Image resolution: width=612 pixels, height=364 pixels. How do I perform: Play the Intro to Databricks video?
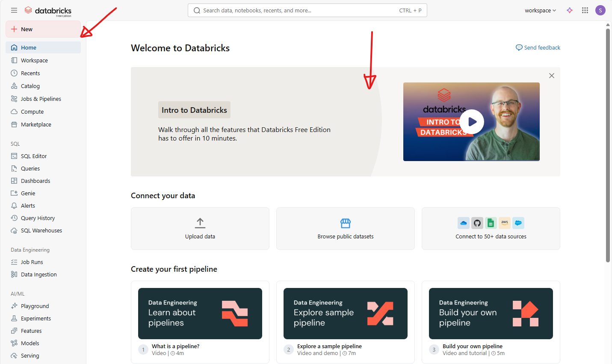click(472, 122)
